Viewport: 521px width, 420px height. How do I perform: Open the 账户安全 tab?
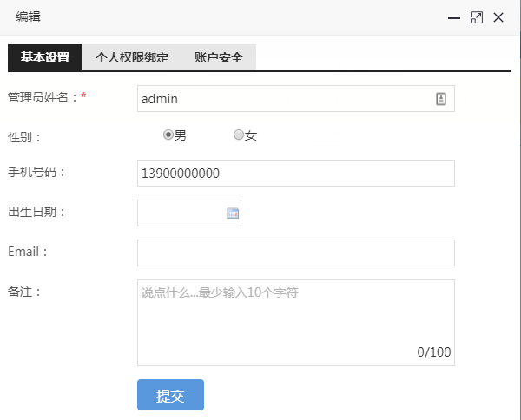tap(219, 57)
